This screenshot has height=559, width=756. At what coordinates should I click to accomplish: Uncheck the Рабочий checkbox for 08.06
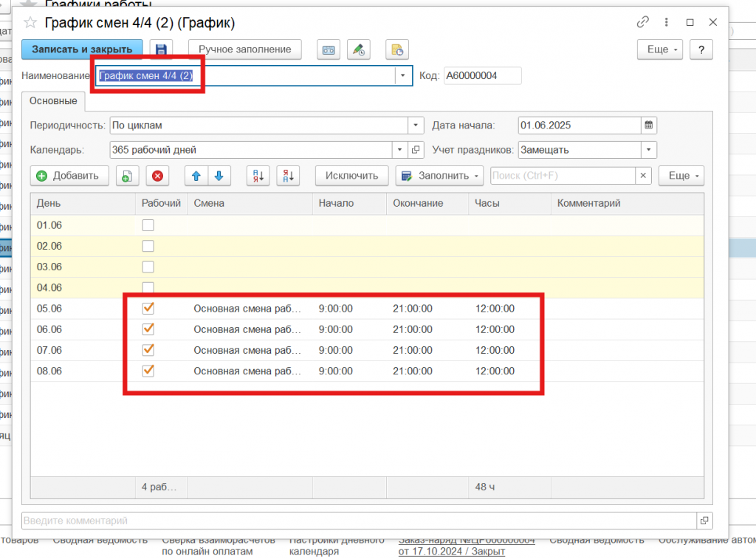(148, 370)
